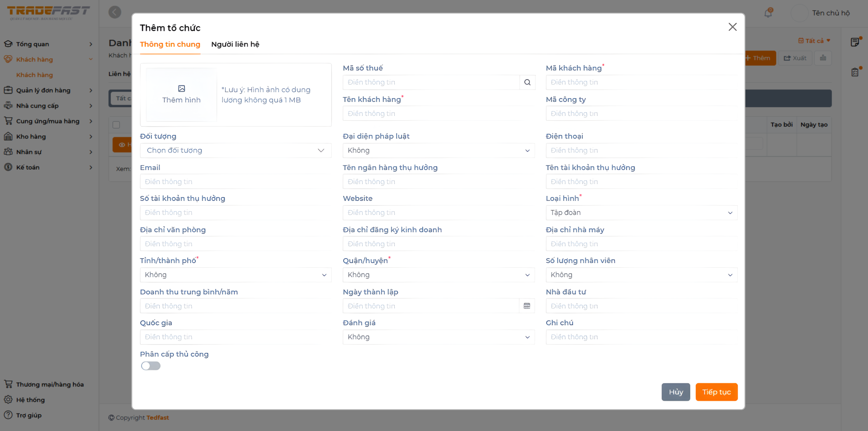Close the Thêm tổ chức dialog
This screenshot has width=868, height=431.
[x=732, y=27]
